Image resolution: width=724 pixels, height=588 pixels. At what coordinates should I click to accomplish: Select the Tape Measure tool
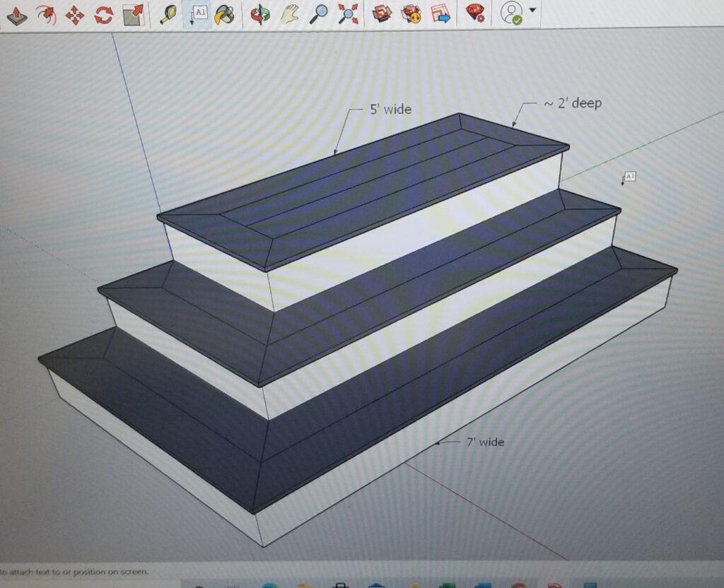click(x=169, y=13)
